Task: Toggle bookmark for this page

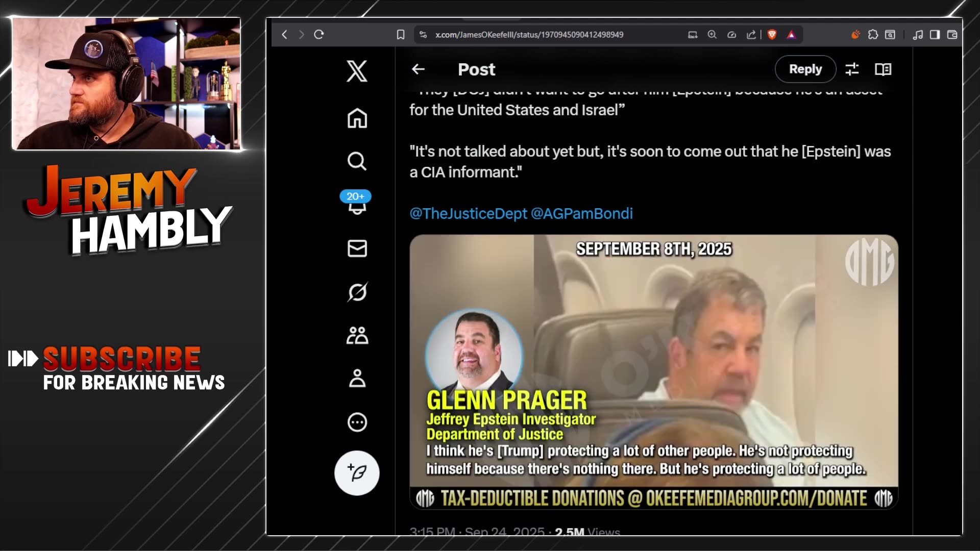Action: 401,35
